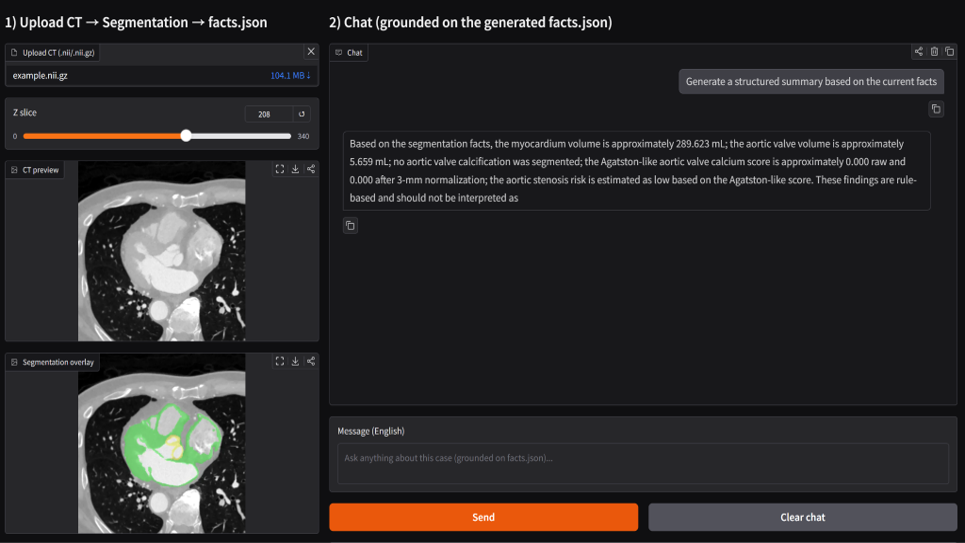Viewport: 965px width, 543px height.
Task: Click the segmentation overlay heart image
Action: click(162, 443)
